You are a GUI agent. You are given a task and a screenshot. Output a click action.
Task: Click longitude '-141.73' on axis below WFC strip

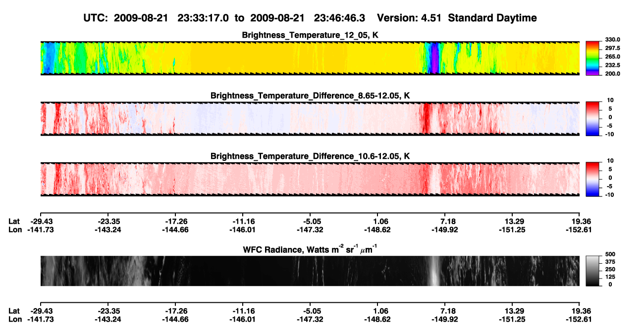tap(41, 319)
